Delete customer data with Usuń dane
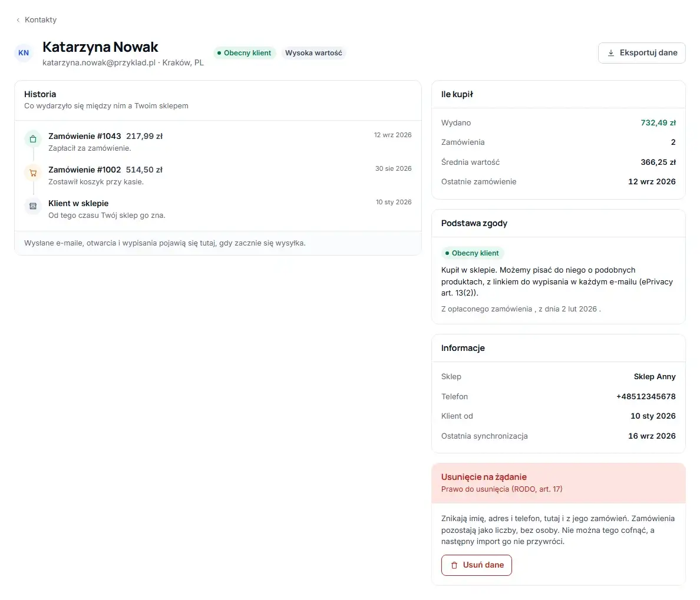Screen dimensions: 700x600 tap(476, 565)
